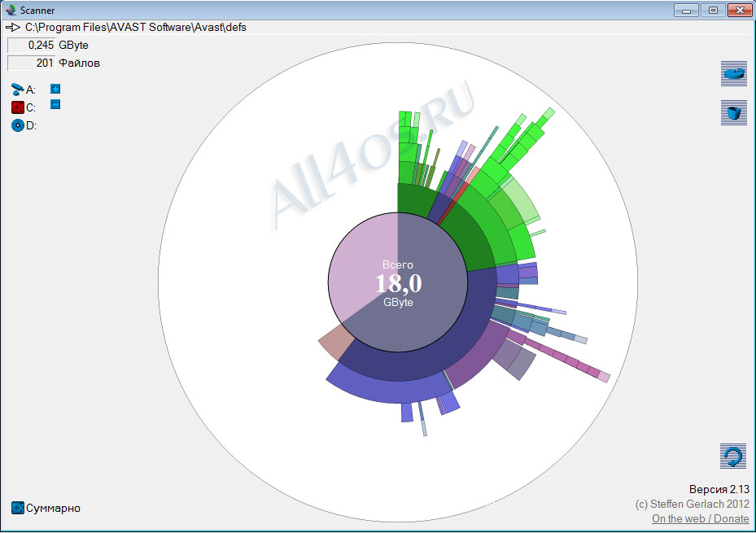Screen dimensions: 756x533
Task: Zoom out with the minus button
Action: 55,105
